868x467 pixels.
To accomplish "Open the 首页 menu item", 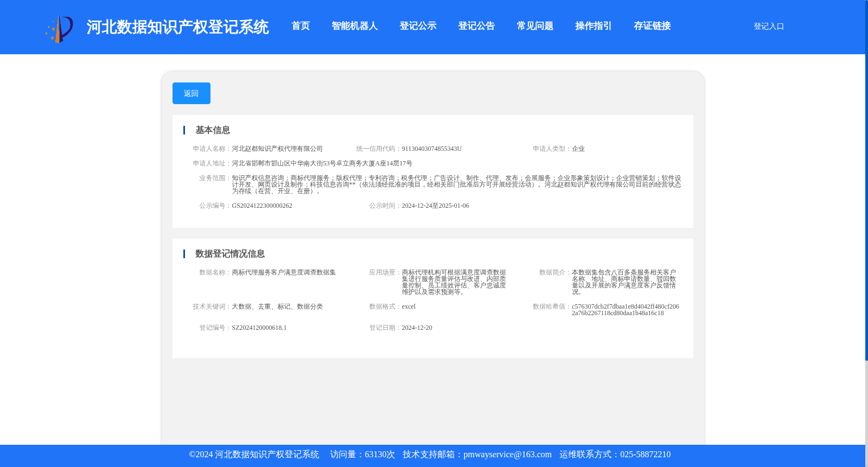I will coord(301,26).
